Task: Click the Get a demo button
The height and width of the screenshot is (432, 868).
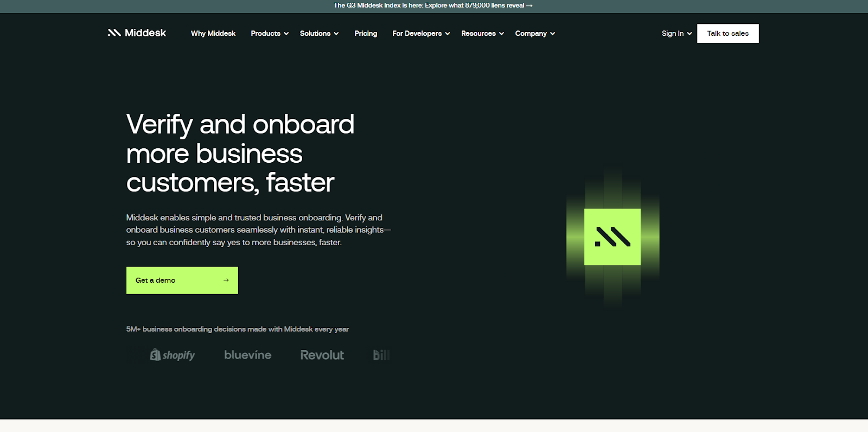Action: pyautogui.click(x=182, y=281)
